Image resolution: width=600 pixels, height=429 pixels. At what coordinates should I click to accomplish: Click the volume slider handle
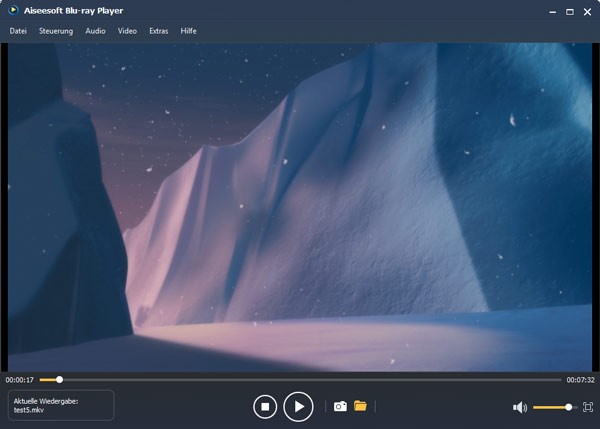click(569, 407)
